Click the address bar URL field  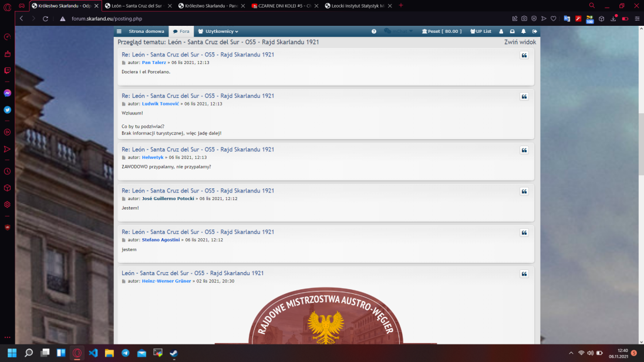coord(288,18)
